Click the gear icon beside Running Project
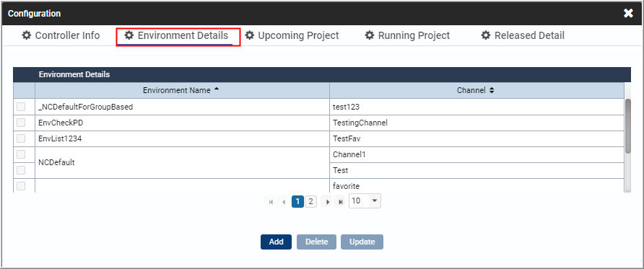 pos(370,35)
